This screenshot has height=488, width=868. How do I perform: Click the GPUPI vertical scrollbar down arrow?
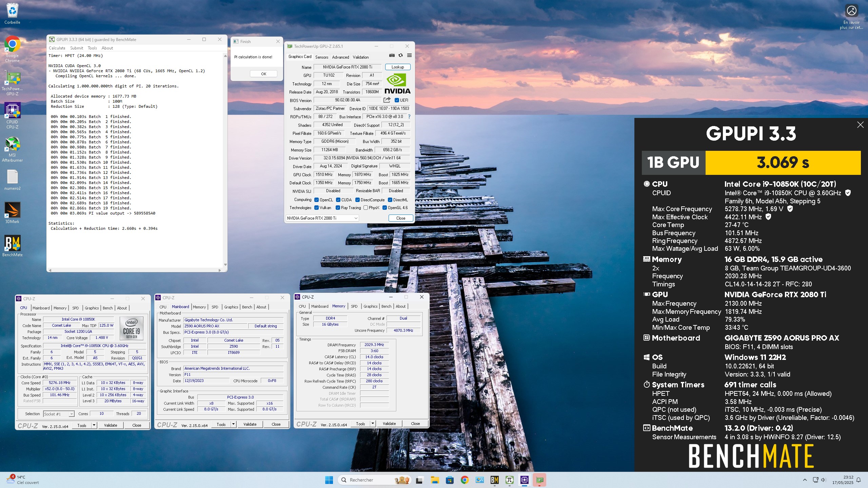click(225, 265)
